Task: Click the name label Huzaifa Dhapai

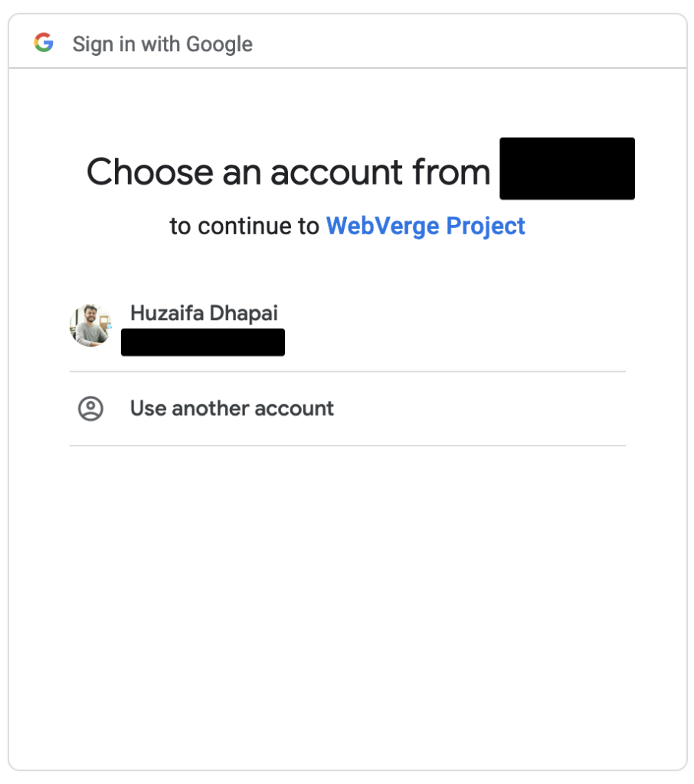Action: point(203,312)
